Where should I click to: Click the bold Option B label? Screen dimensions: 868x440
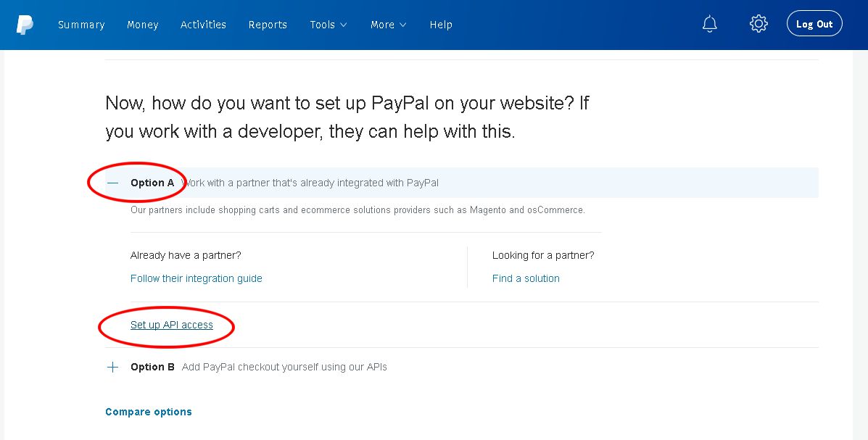click(152, 367)
